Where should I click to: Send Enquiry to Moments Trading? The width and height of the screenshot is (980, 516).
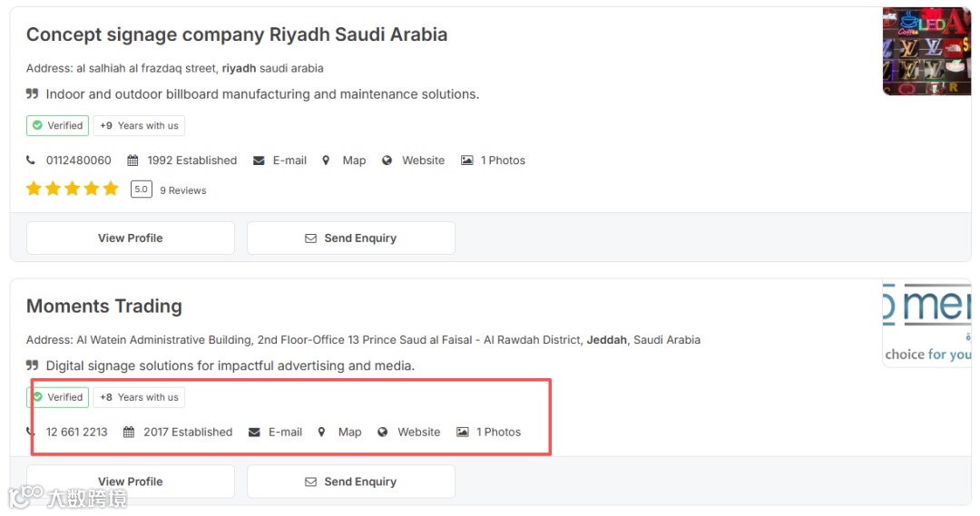(351, 482)
